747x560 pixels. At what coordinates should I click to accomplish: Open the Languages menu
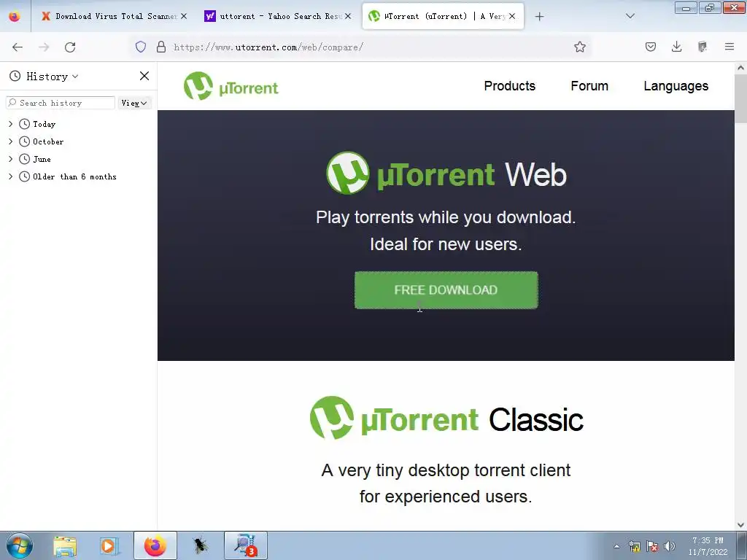click(x=676, y=86)
